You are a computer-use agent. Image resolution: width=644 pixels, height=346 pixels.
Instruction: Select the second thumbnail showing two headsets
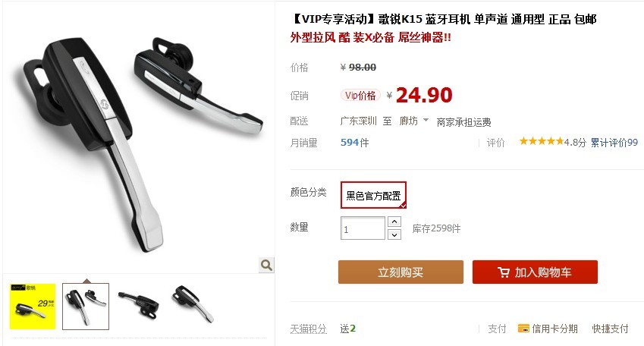[86, 306]
